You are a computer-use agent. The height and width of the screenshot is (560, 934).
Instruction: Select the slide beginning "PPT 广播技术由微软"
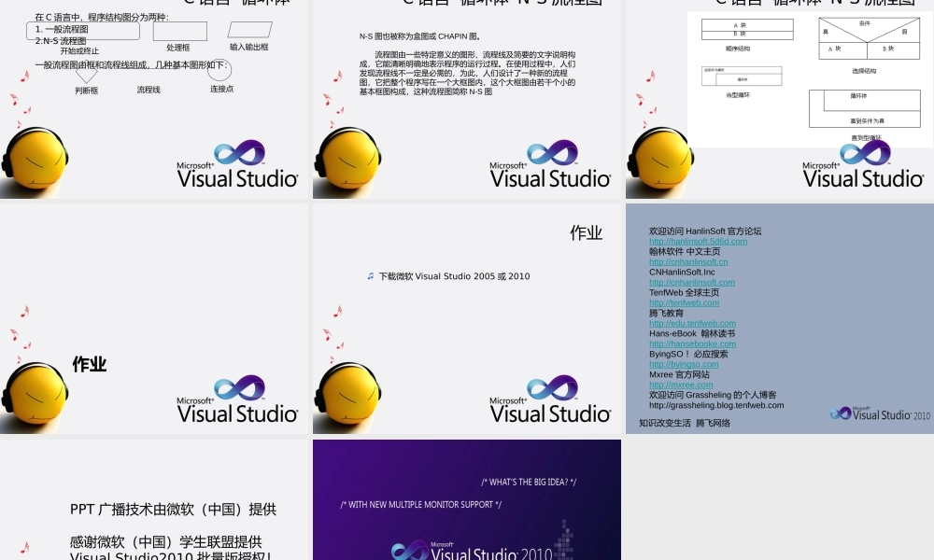154,499
